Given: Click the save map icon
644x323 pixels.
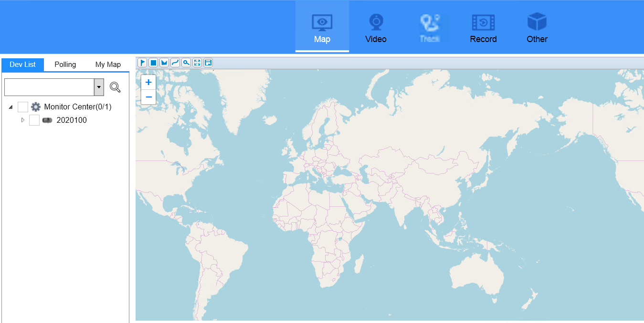Looking at the screenshot, I should [208, 63].
